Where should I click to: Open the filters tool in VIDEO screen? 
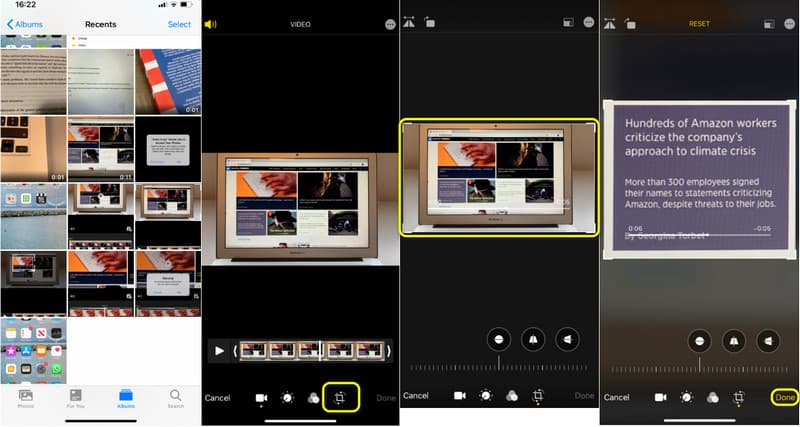click(313, 398)
